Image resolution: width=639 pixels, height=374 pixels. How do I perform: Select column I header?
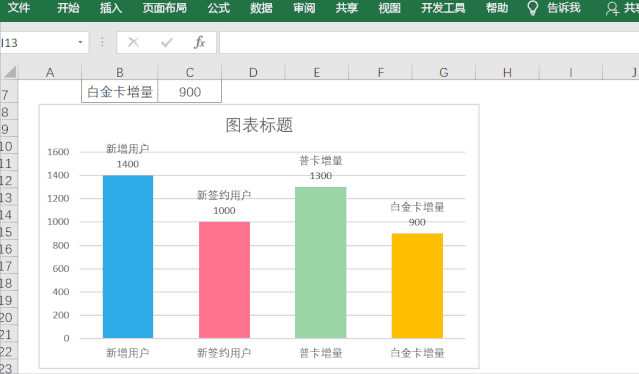pyautogui.click(x=571, y=72)
